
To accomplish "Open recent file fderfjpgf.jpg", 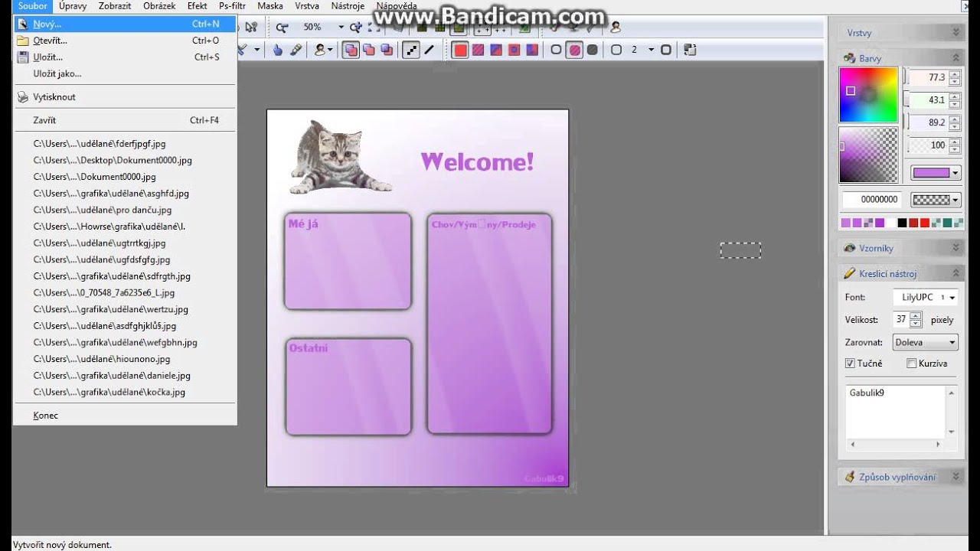I will 126,144.
